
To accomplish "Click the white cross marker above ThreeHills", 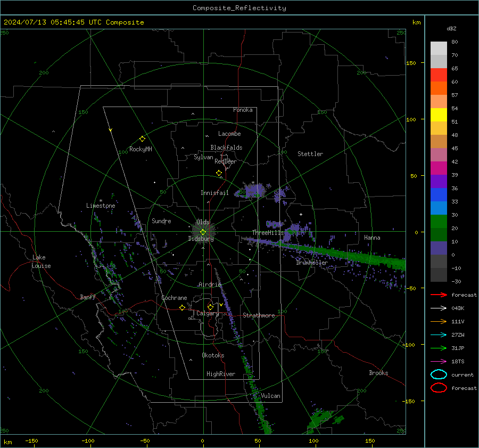I will pyautogui.click(x=301, y=214).
